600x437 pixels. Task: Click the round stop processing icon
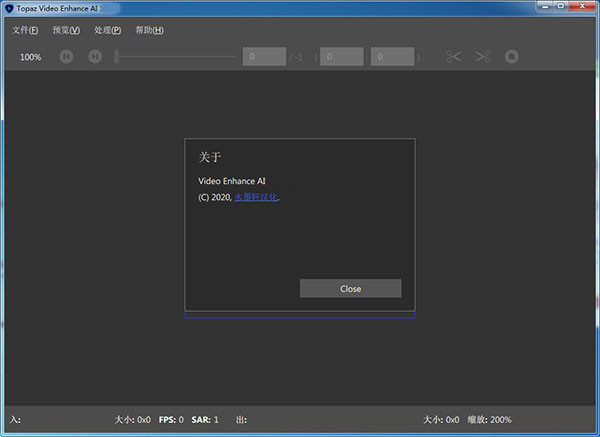point(512,57)
